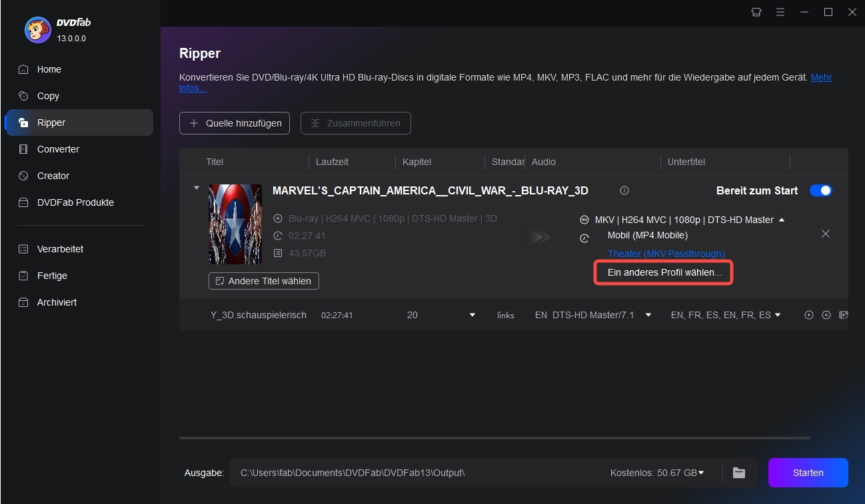This screenshot has width=865, height=504.
Task: Click the Home house icon
Action: tap(24, 69)
